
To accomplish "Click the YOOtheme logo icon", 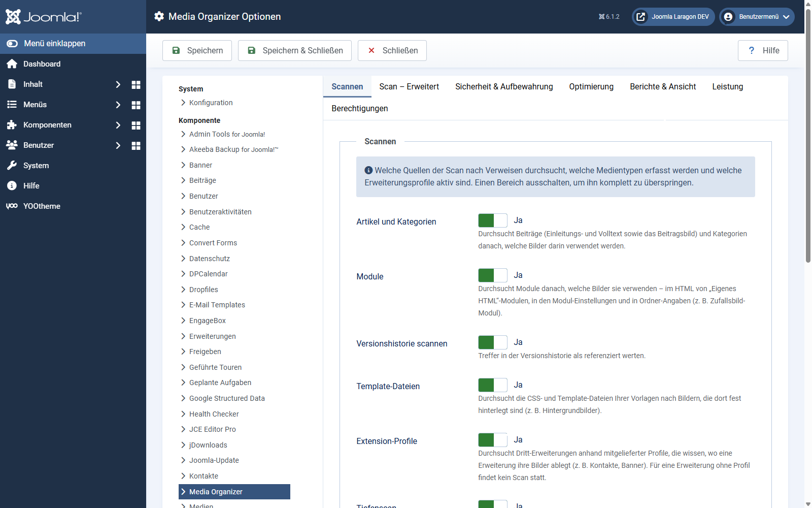I will click(12, 206).
